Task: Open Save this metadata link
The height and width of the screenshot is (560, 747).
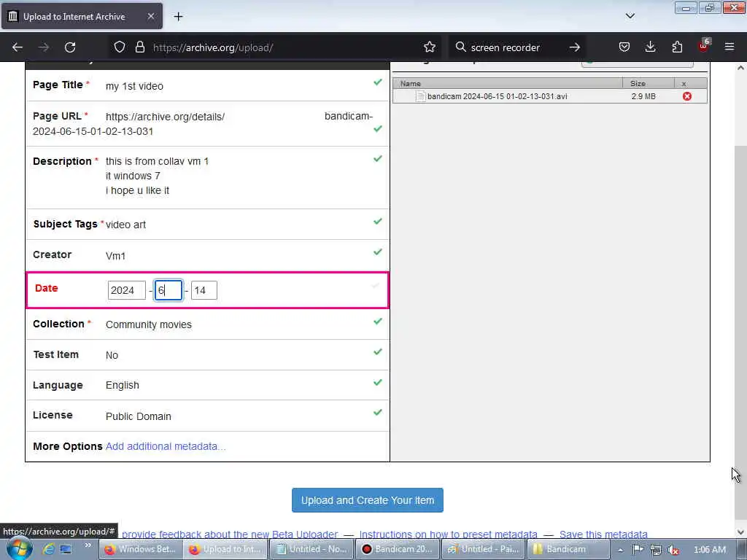Action: click(x=603, y=534)
